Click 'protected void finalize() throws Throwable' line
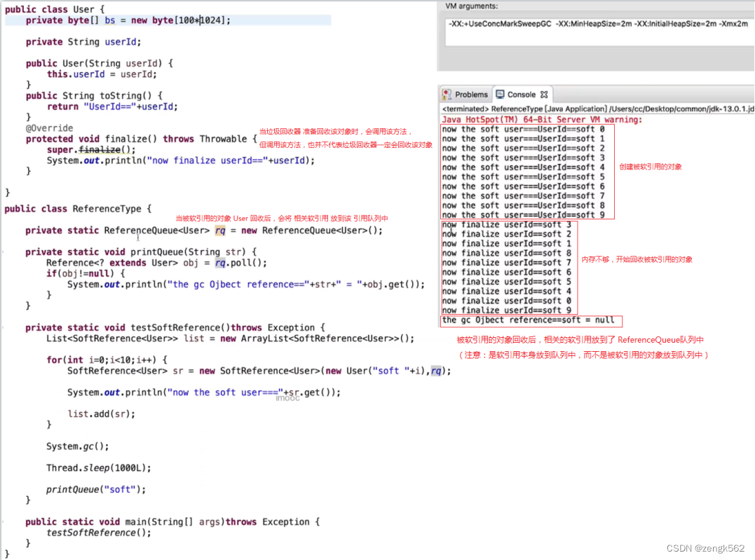The height and width of the screenshot is (560, 755). pyautogui.click(x=142, y=139)
